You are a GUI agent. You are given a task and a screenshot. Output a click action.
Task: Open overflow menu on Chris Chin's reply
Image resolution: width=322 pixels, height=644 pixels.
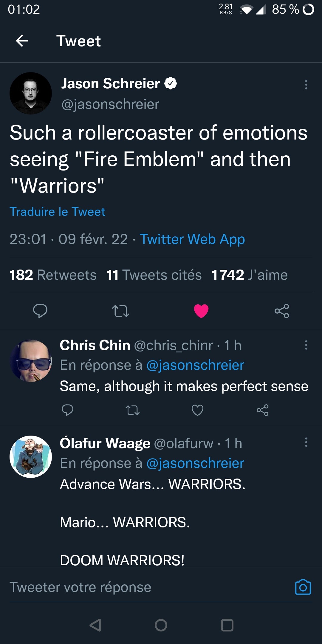point(306,345)
